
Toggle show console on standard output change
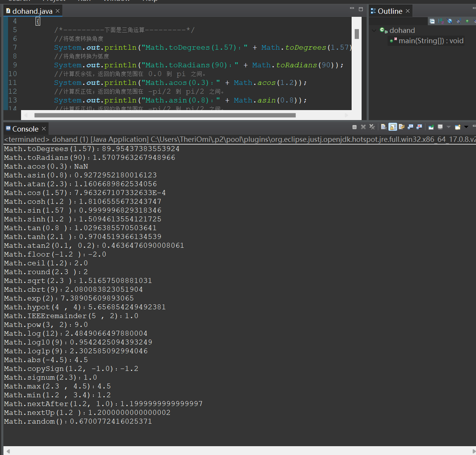point(410,127)
